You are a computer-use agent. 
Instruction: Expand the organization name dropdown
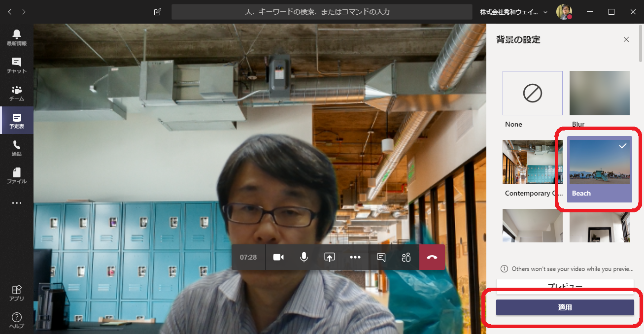coord(545,12)
